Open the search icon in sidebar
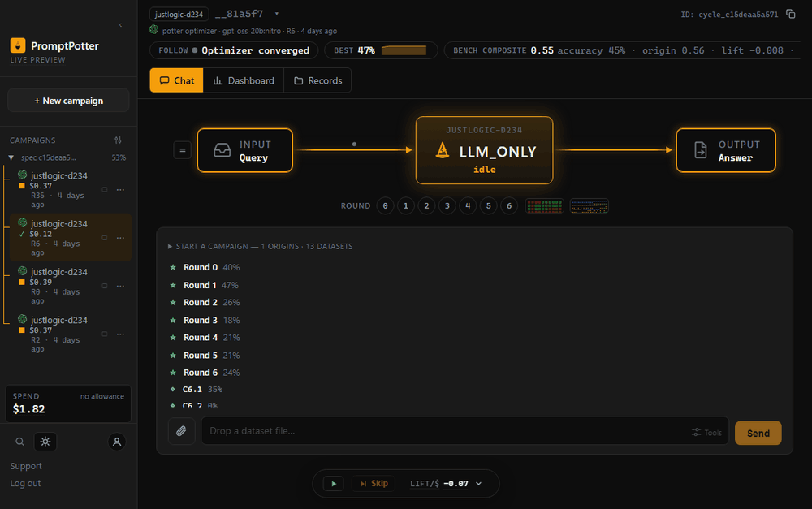The height and width of the screenshot is (509, 812). click(19, 442)
